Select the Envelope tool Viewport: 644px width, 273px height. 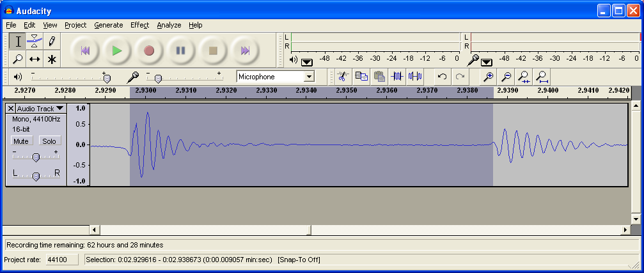[35, 42]
